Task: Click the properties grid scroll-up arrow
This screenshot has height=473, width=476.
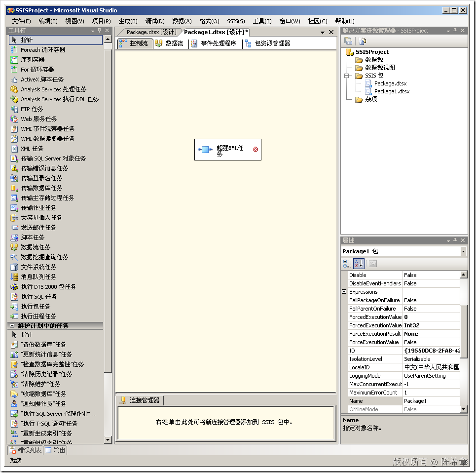Action: tap(463, 275)
